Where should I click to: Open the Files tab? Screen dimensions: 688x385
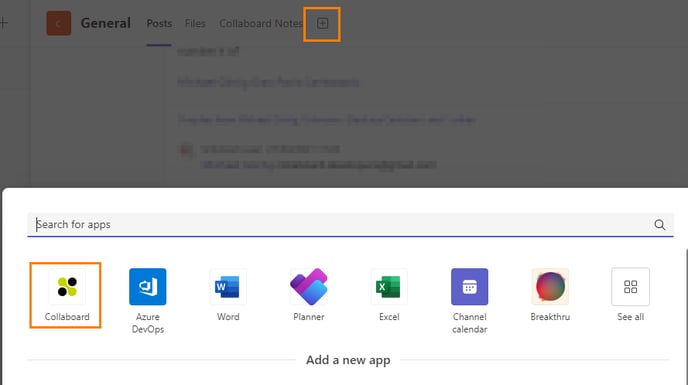(195, 23)
